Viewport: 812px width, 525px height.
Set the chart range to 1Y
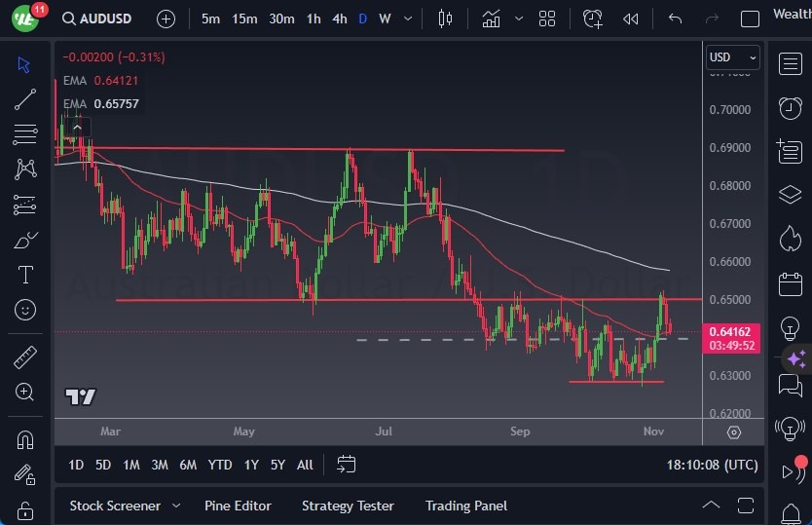(251, 465)
